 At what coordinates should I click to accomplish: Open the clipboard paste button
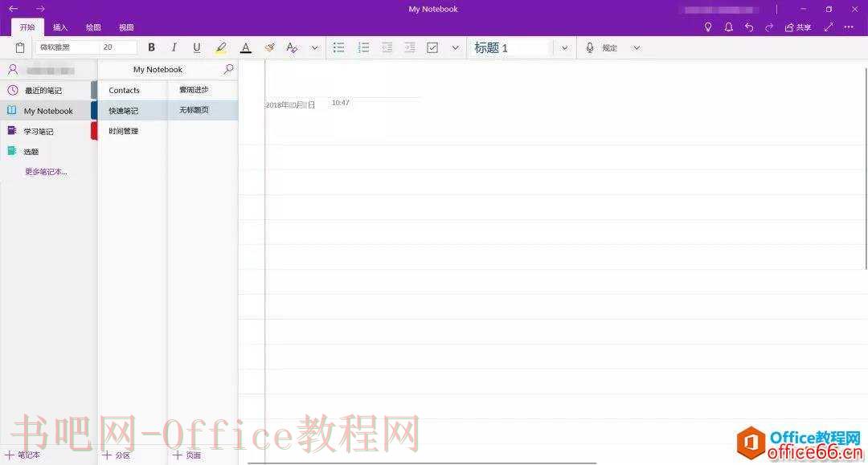[20, 48]
